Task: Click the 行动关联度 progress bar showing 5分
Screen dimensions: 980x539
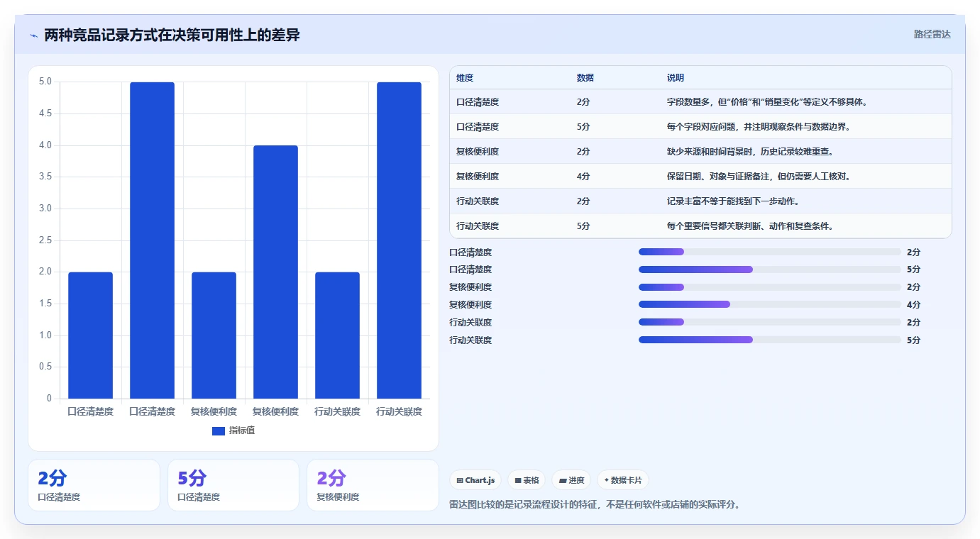Action: coord(770,340)
